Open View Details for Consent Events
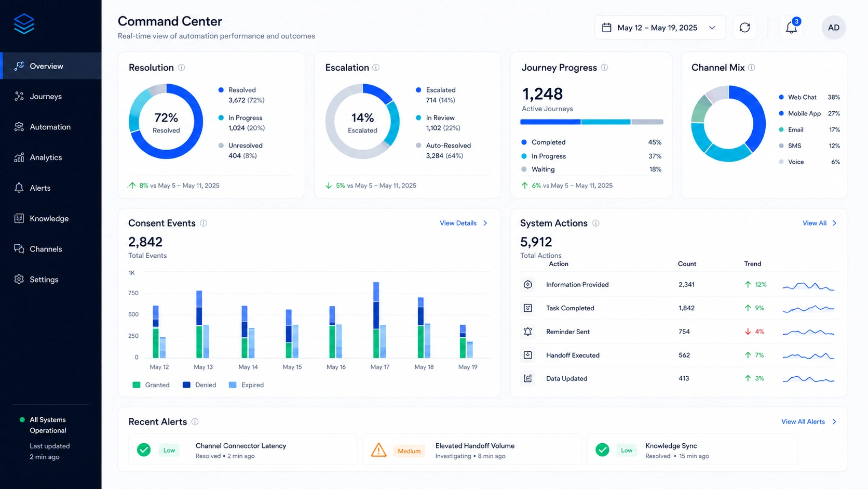This screenshot has width=868, height=489. [x=464, y=223]
